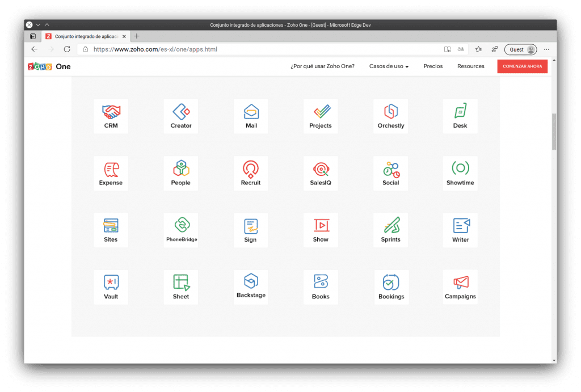Click the Sprints app icon
The width and height of the screenshot is (581, 392).
tap(390, 230)
